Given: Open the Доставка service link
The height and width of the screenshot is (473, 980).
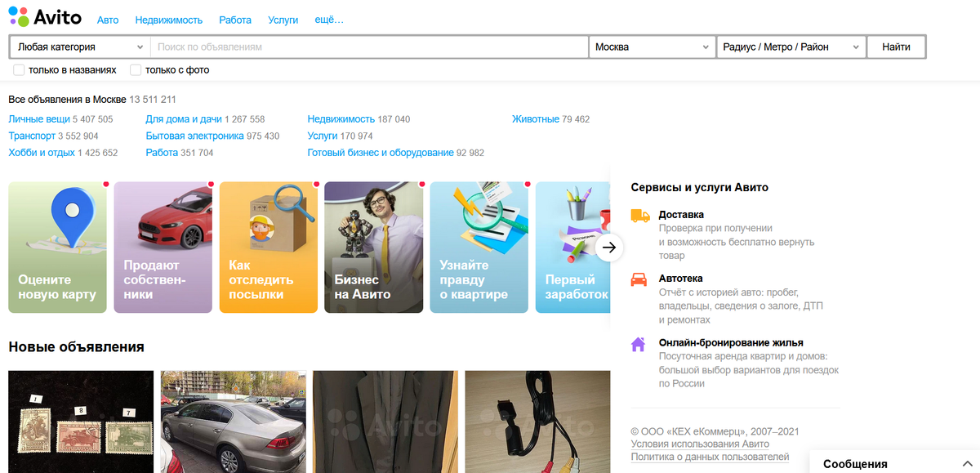Looking at the screenshot, I should coord(681,215).
